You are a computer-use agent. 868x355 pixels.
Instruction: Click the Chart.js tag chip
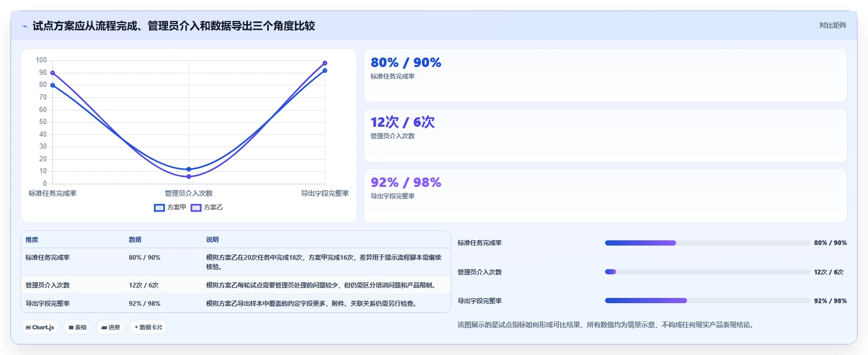point(40,327)
